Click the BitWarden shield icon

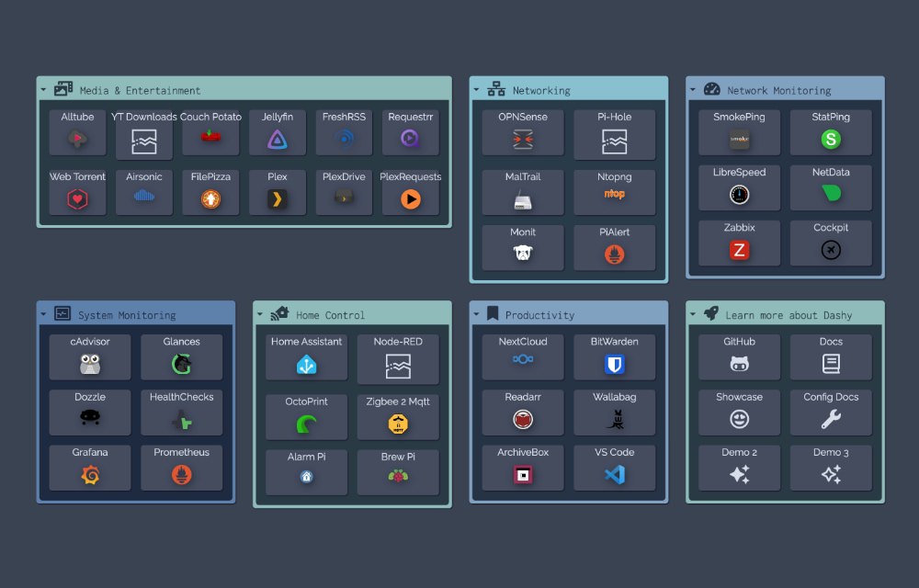coord(614,364)
